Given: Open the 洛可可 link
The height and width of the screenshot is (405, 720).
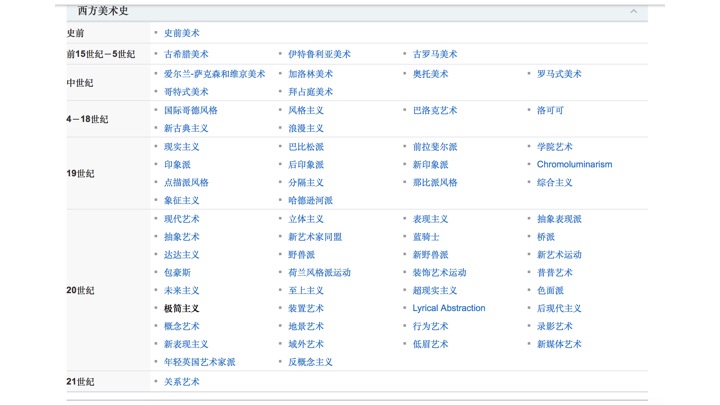Looking at the screenshot, I should 550,110.
